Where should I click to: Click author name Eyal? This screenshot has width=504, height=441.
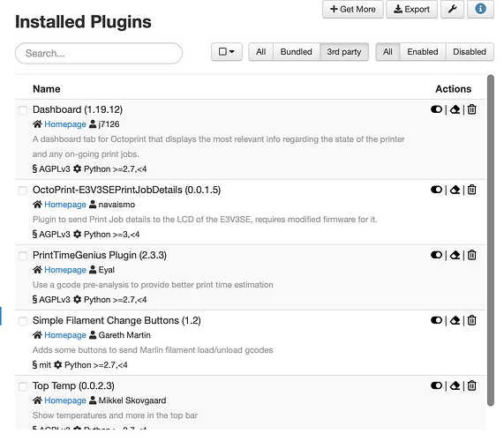coord(107,270)
